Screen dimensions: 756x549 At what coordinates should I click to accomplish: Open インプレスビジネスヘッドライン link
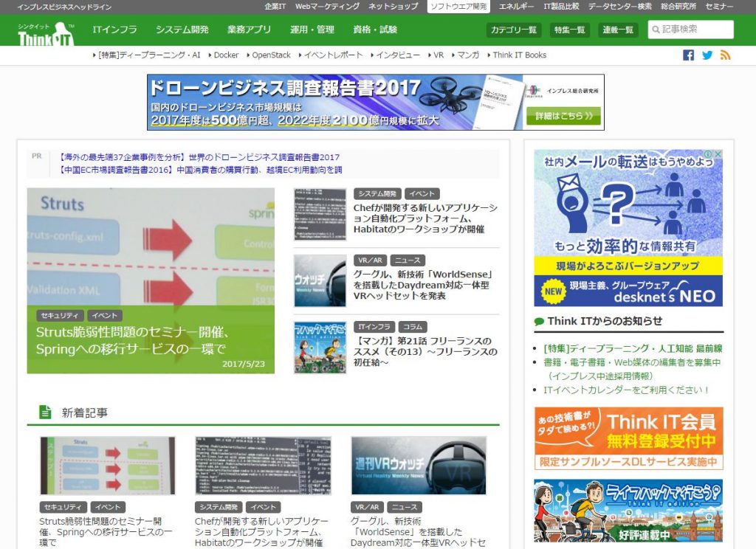tap(64, 7)
